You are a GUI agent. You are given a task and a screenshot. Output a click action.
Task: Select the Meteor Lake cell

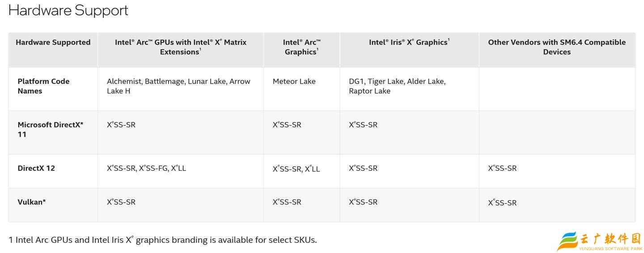point(294,81)
